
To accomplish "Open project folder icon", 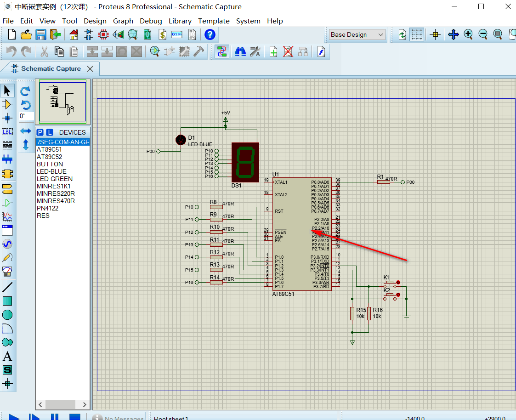I will [26, 34].
